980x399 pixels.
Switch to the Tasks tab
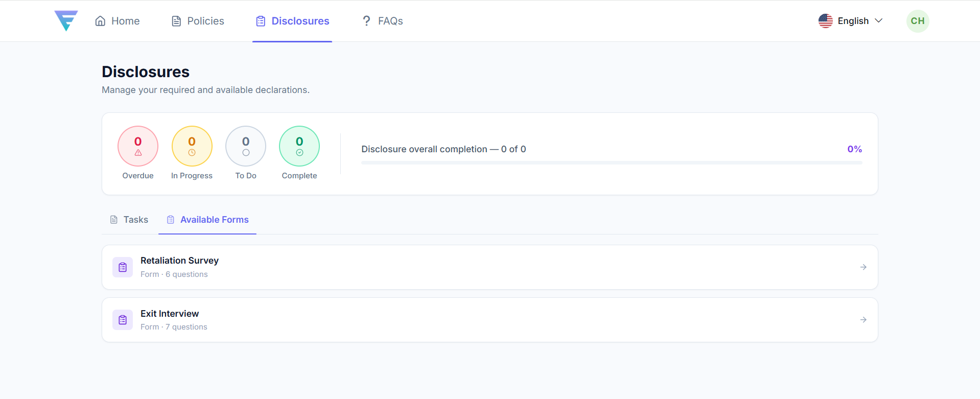click(129, 220)
